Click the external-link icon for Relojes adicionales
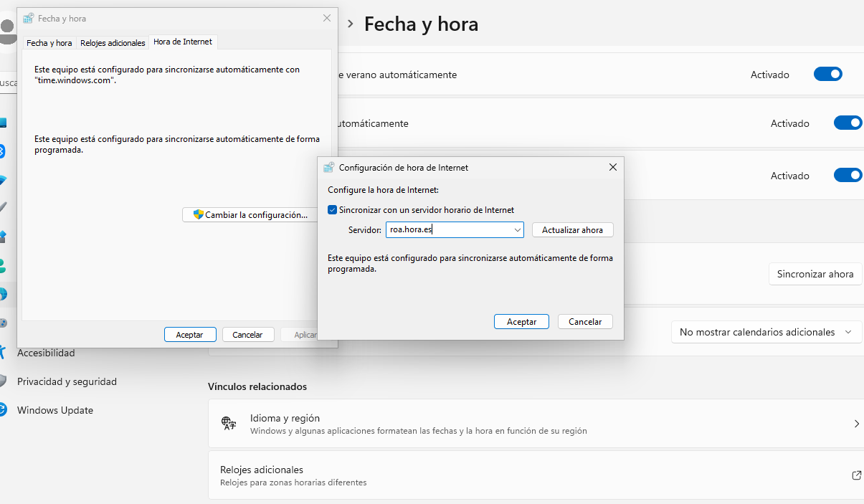 point(856,475)
